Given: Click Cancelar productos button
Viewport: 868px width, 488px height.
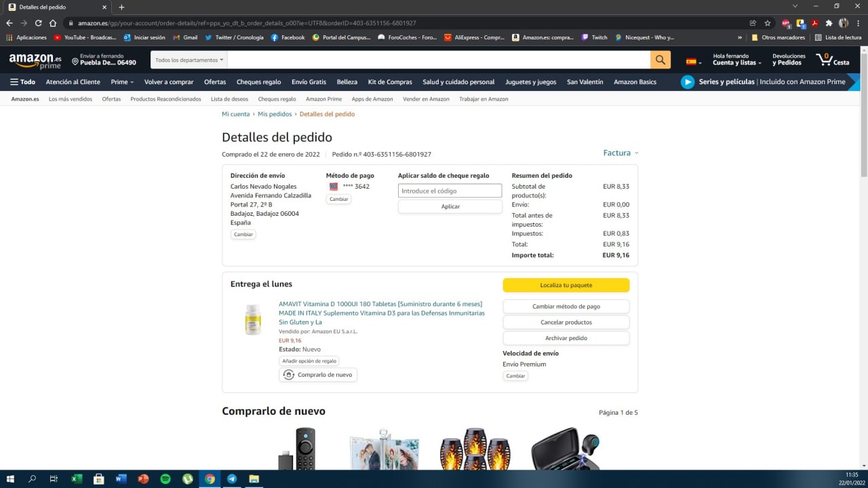Looking at the screenshot, I should (x=566, y=322).
